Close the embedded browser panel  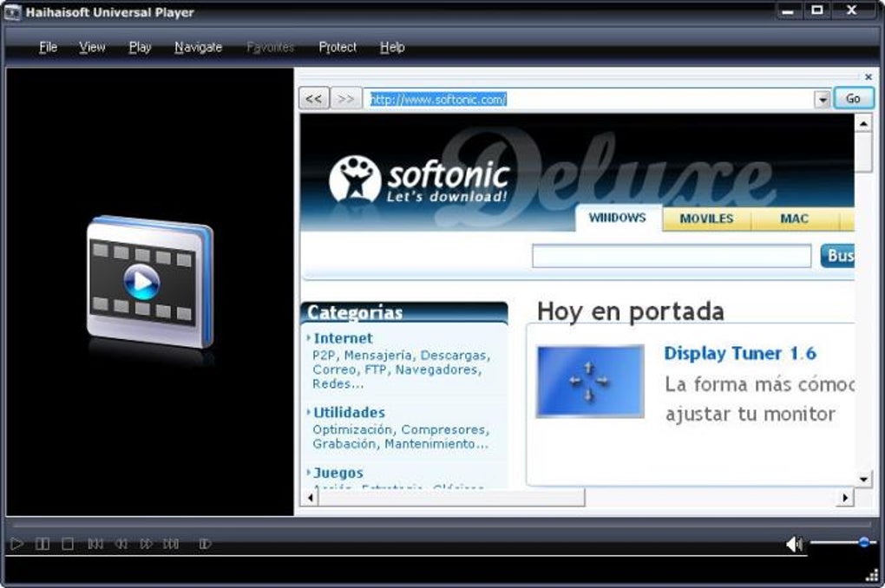(x=868, y=76)
